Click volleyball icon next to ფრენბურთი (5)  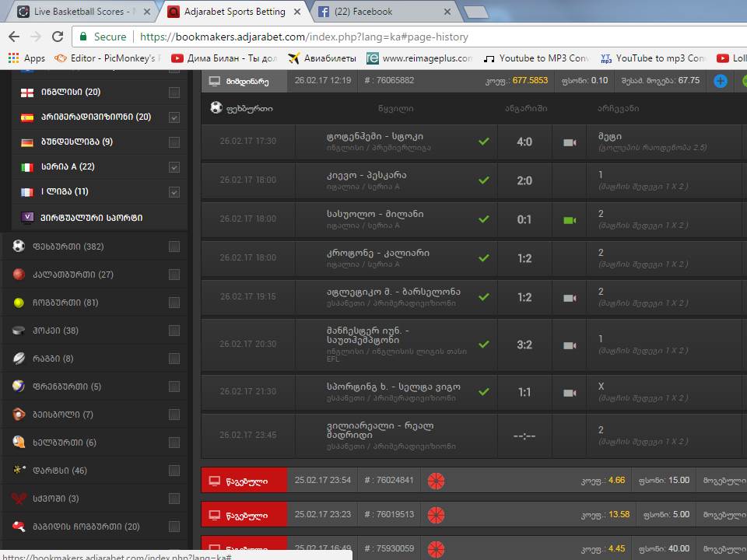coord(19,387)
